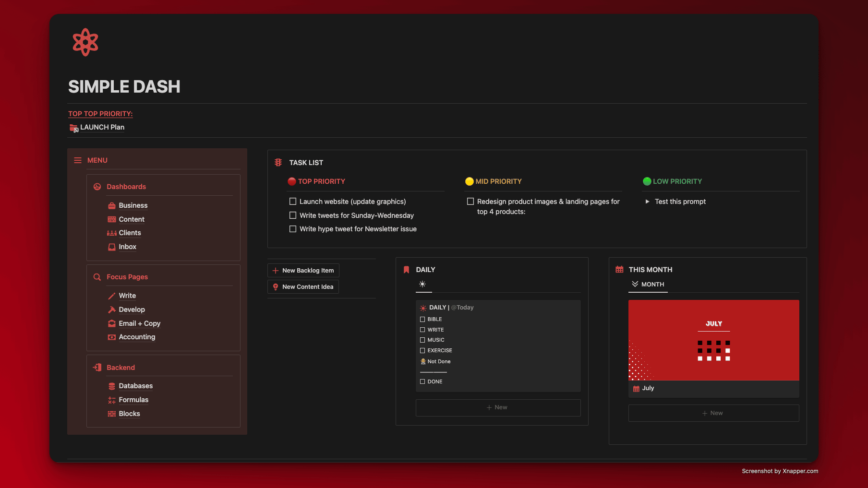868x488 pixels.
Task: Check Launch website (update graphics)
Action: (x=293, y=202)
